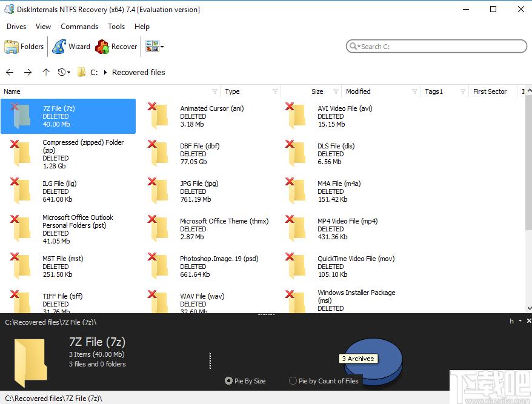
Task: Sort by Modified column header
Action: click(358, 91)
